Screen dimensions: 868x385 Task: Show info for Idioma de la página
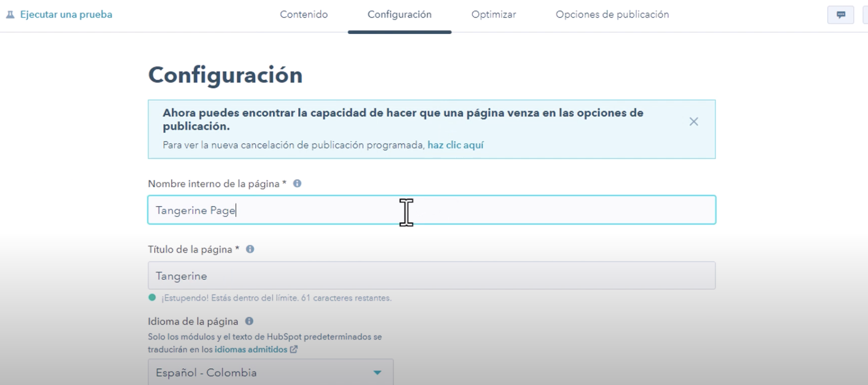point(249,321)
